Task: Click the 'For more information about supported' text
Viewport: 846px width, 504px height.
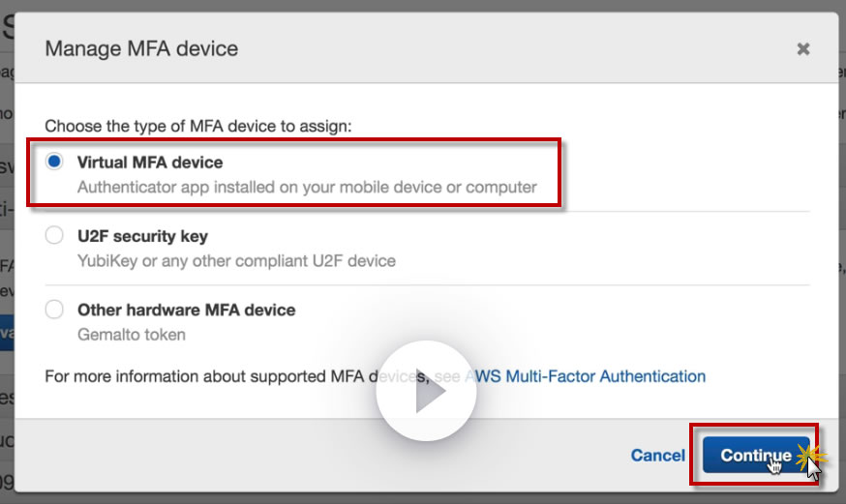Action: click(232, 375)
